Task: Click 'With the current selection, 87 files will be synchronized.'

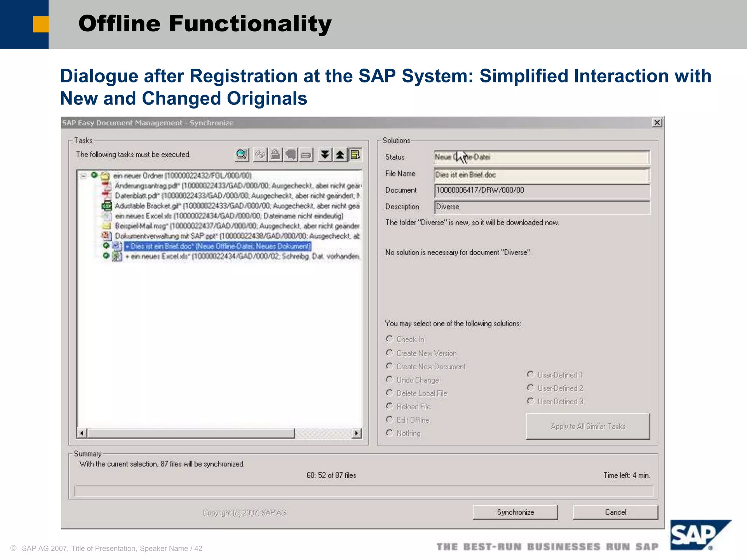Action: pos(162,464)
